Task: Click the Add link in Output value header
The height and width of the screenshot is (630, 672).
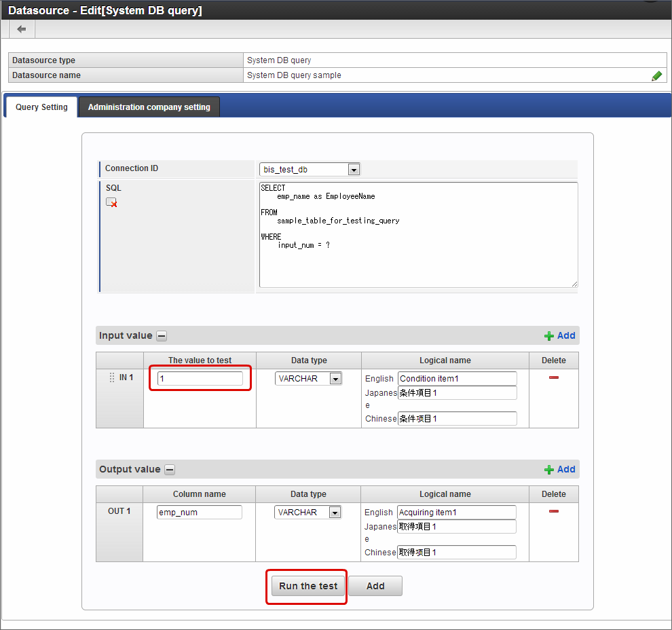Action: click(x=566, y=469)
